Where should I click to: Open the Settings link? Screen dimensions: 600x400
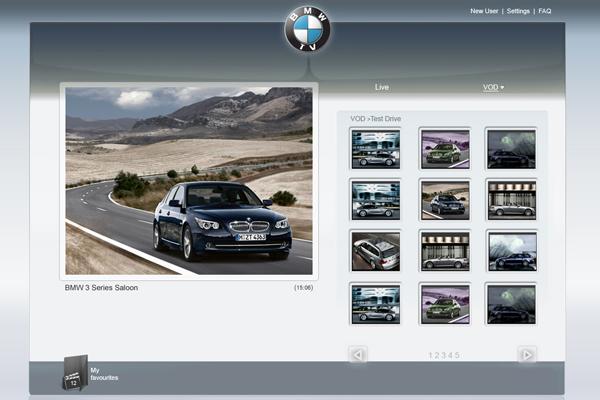coord(518,11)
